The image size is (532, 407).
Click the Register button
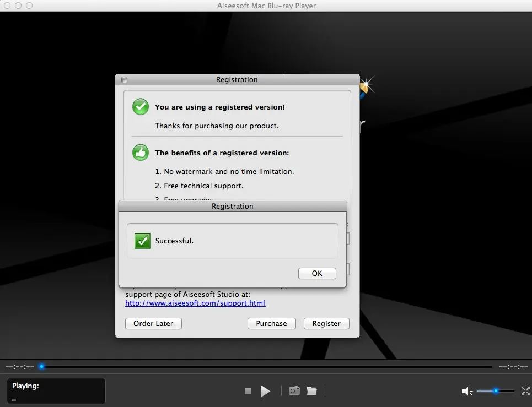[x=326, y=323]
